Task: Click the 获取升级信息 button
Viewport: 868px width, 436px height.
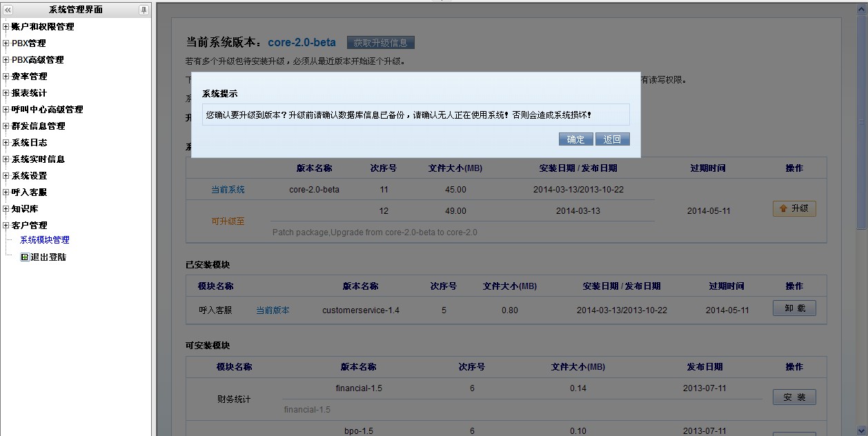Action: [380, 43]
